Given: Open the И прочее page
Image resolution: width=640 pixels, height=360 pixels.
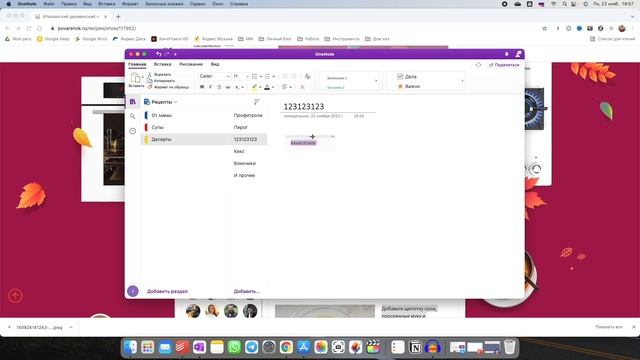Looking at the screenshot, I should 248,175.
